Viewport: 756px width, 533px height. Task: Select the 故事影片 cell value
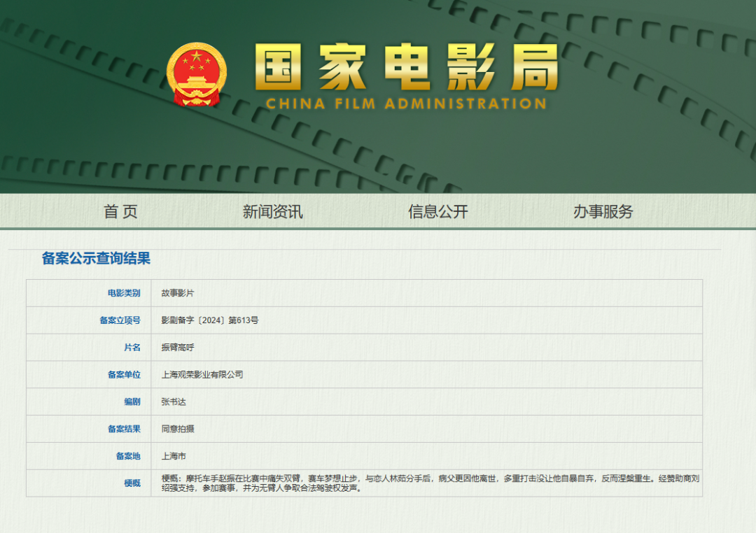coord(177,293)
